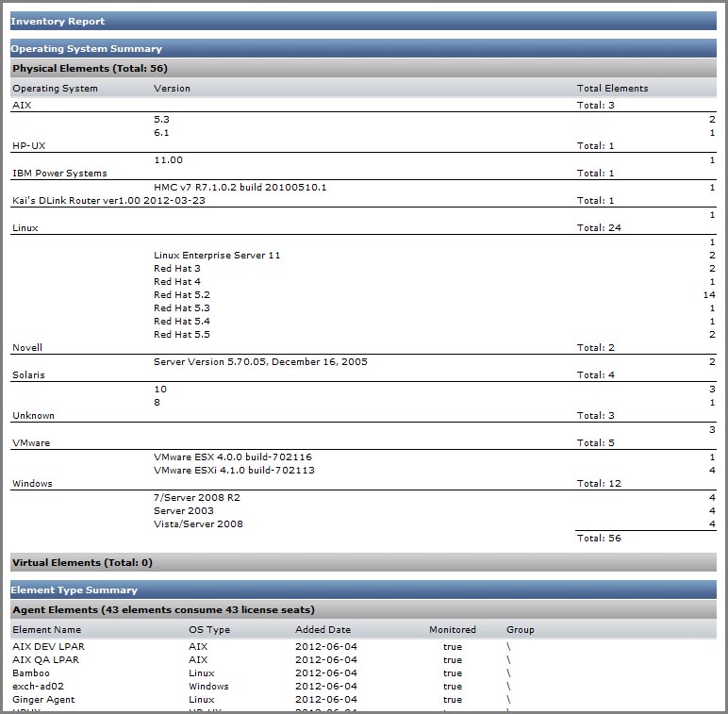Viewport: 728px width, 714px height.
Task: Click Total: 5 for VMware
Action: 596,443
